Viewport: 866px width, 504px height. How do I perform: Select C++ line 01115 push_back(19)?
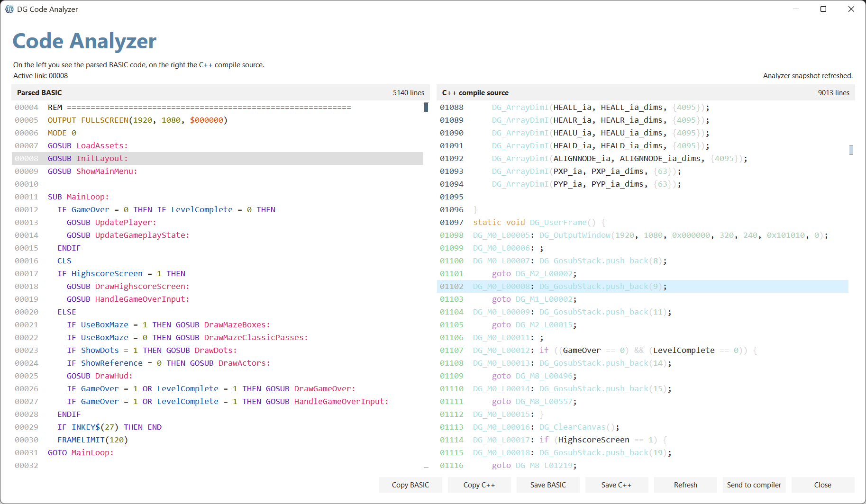point(643,452)
